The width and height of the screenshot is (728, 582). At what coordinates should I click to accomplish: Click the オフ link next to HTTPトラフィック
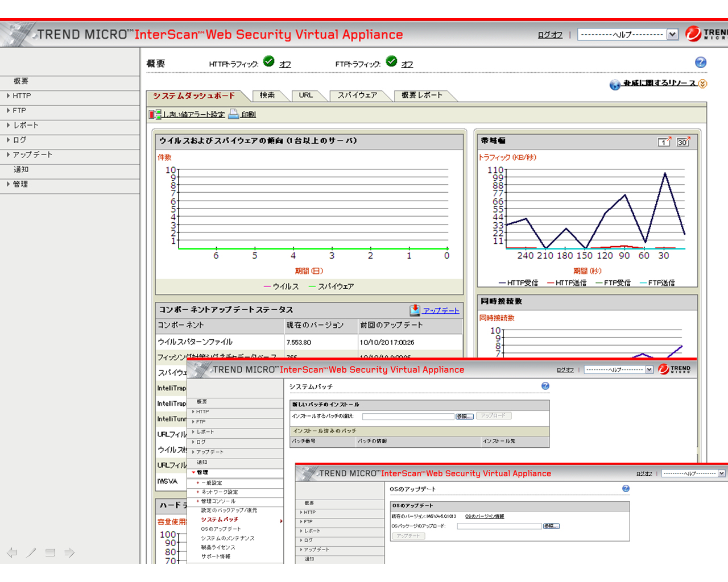(x=285, y=64)
